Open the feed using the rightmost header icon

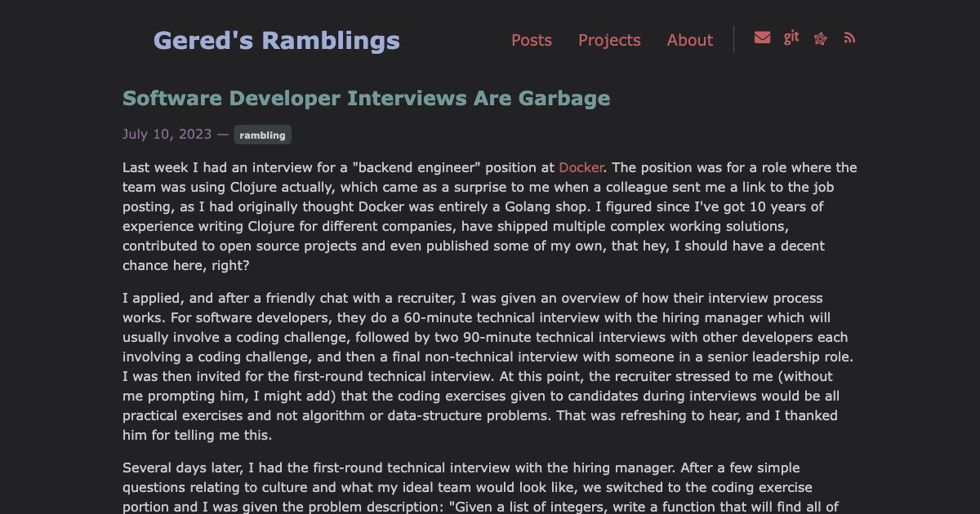coord(849,38)
